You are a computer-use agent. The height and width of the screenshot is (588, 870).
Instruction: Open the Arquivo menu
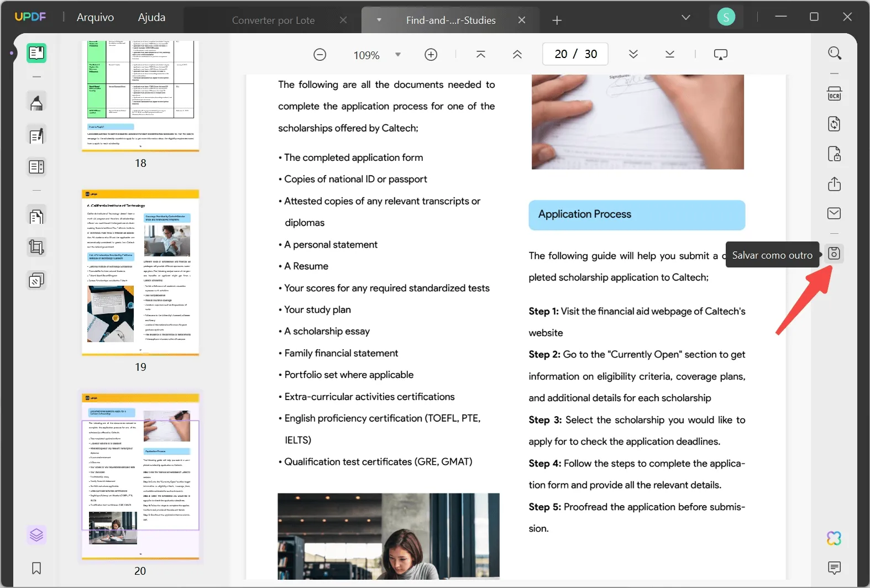coord(95,17)
